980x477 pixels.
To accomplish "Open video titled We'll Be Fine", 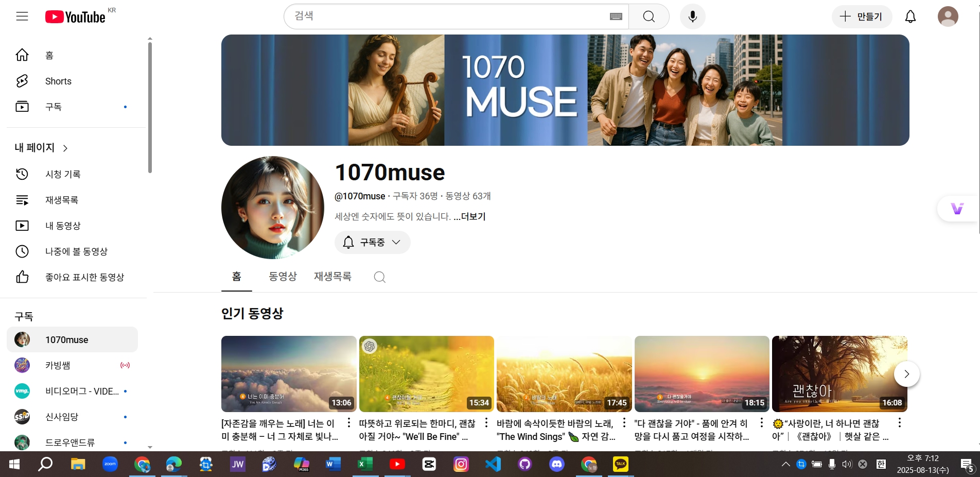I will click(x=417, y=430).
